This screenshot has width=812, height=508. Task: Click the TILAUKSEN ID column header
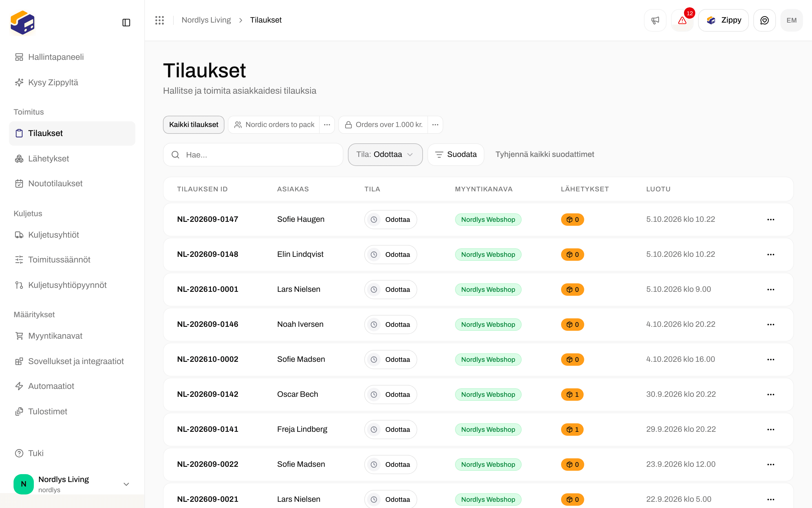pos(202,189)
